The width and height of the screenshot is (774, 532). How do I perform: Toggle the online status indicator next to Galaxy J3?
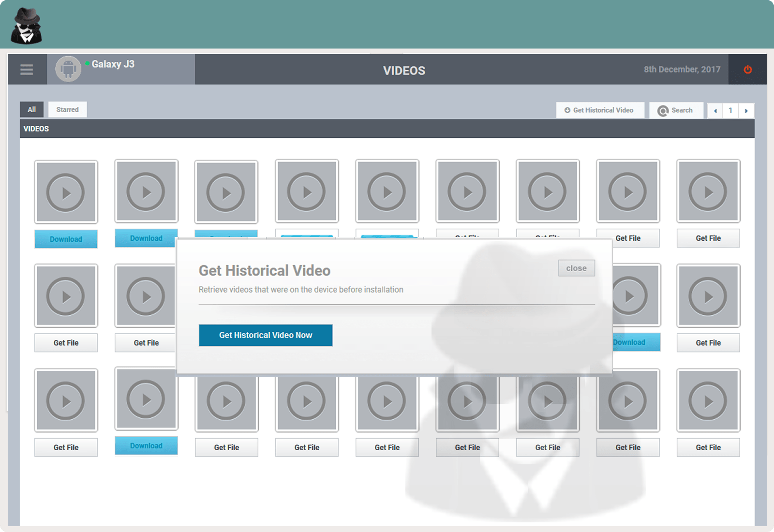[x=87, y=62]
